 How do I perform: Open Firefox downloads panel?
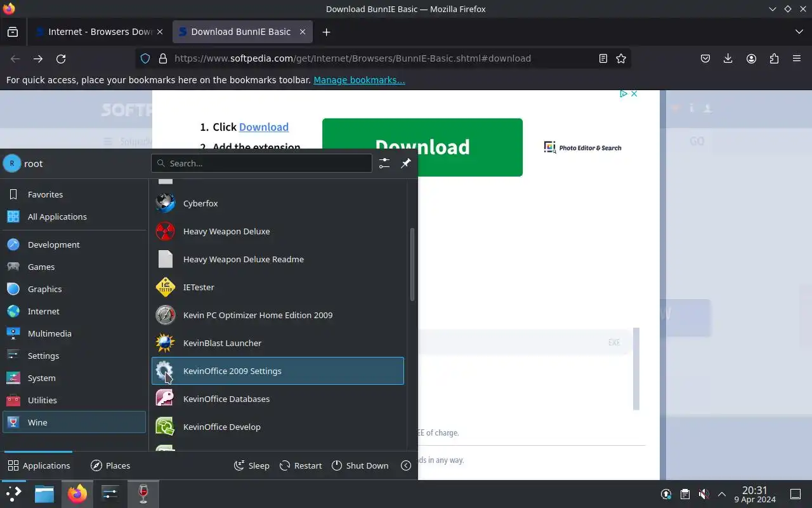(728, 58)
